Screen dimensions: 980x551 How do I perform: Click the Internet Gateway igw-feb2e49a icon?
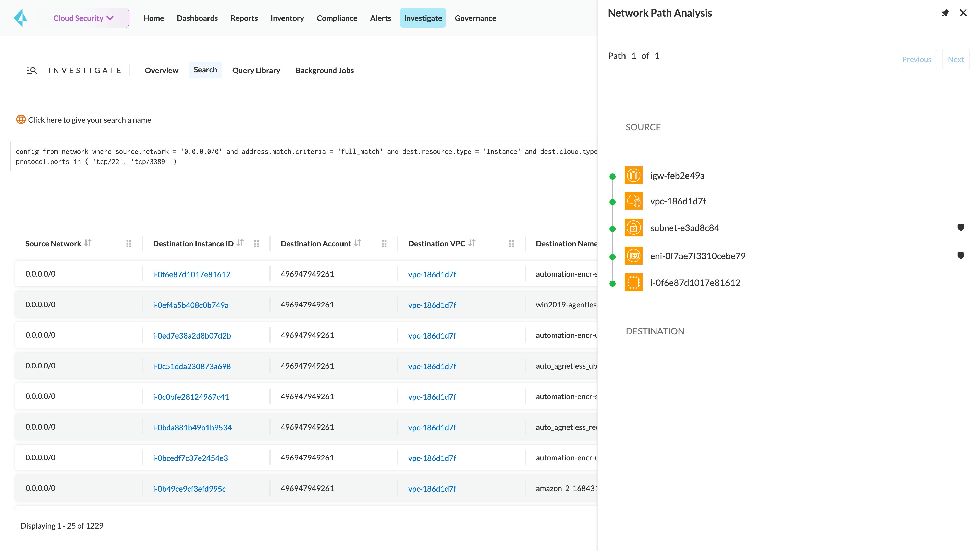633,175
